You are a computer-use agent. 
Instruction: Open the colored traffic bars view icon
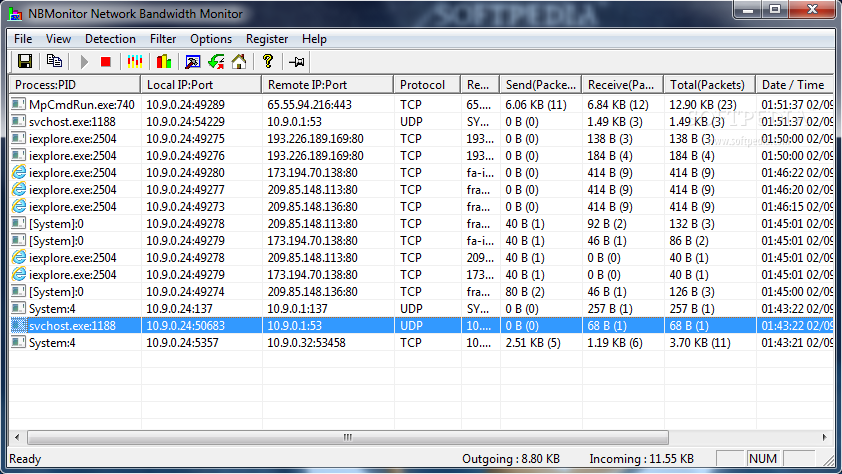[x=135, y=61]
